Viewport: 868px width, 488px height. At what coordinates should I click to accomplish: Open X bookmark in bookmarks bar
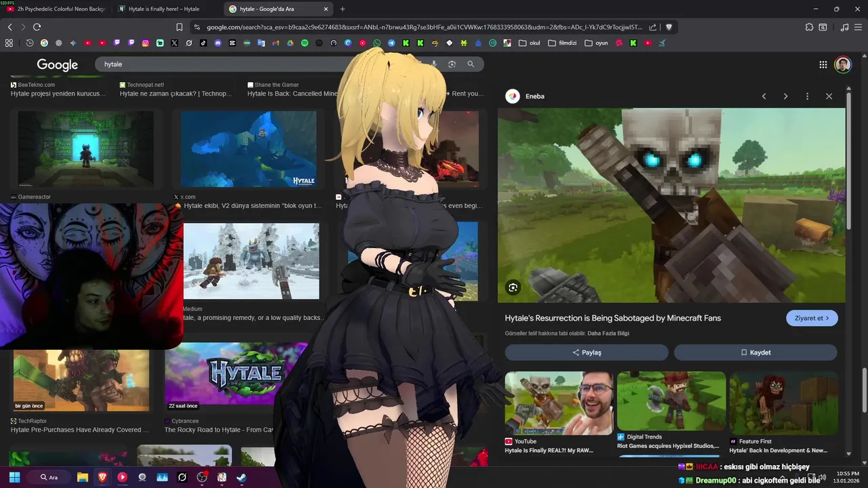point(174,43)
